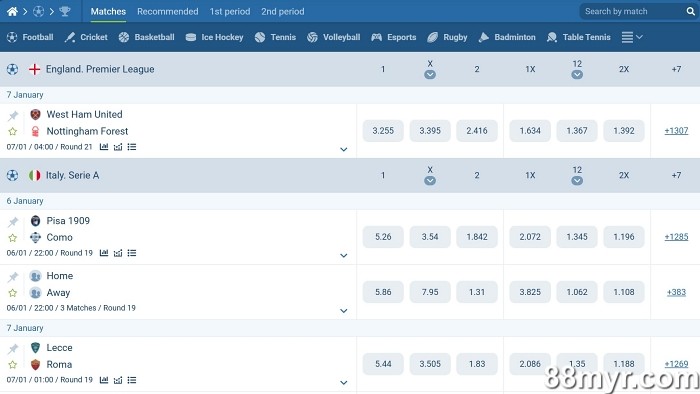Click the Como team crest
Screen dimensions: 700x394
35,237
